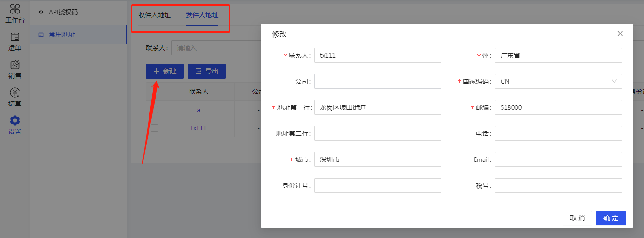Tick the checkbox for row tx111

(155, 127)
